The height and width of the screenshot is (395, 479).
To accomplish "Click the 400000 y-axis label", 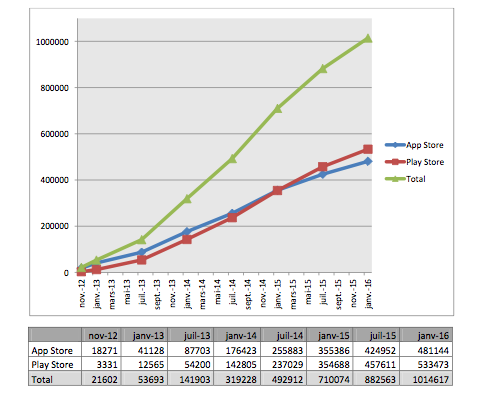I will 55,180.
